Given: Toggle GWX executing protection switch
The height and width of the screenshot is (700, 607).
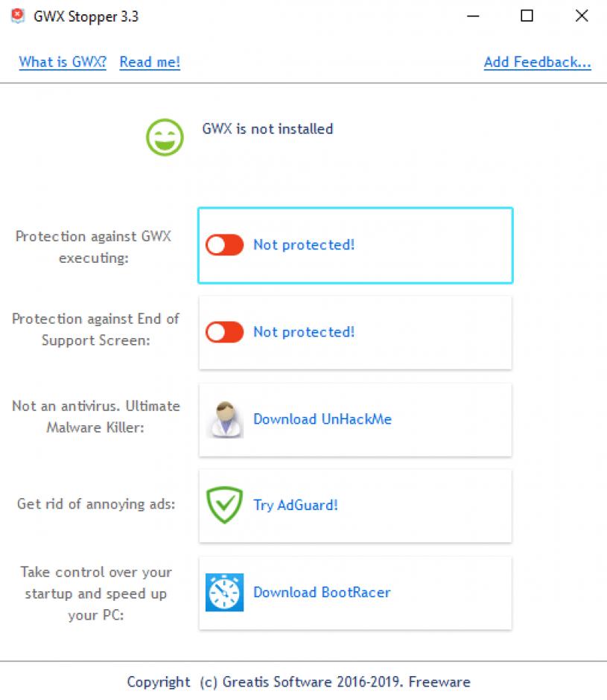Looking at the screenshot, I should [225, 245].
